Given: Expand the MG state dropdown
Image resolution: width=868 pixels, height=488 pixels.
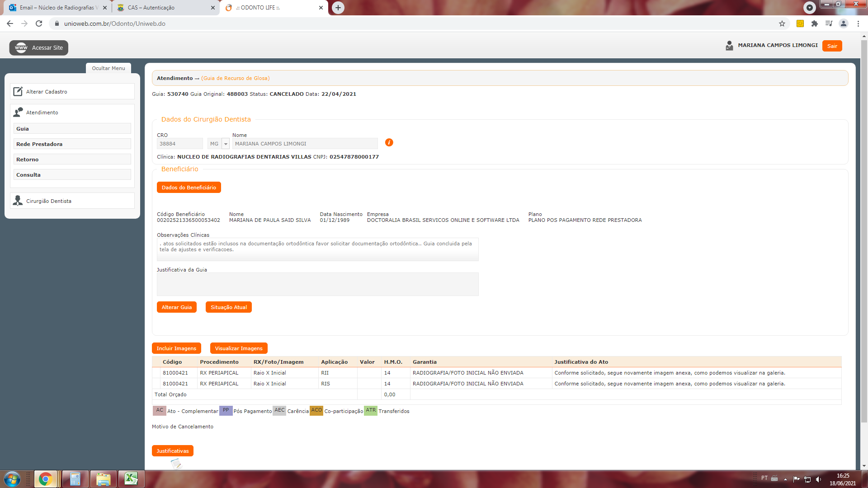Looking at the screenshot, I should [226, 144].
